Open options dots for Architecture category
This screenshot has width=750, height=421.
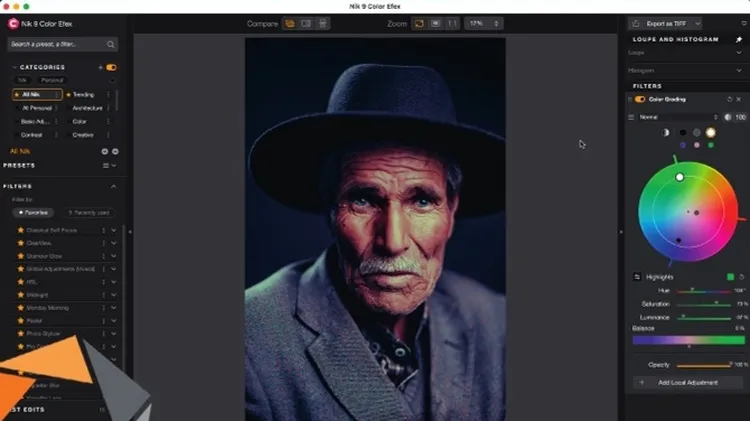point(108,108)
